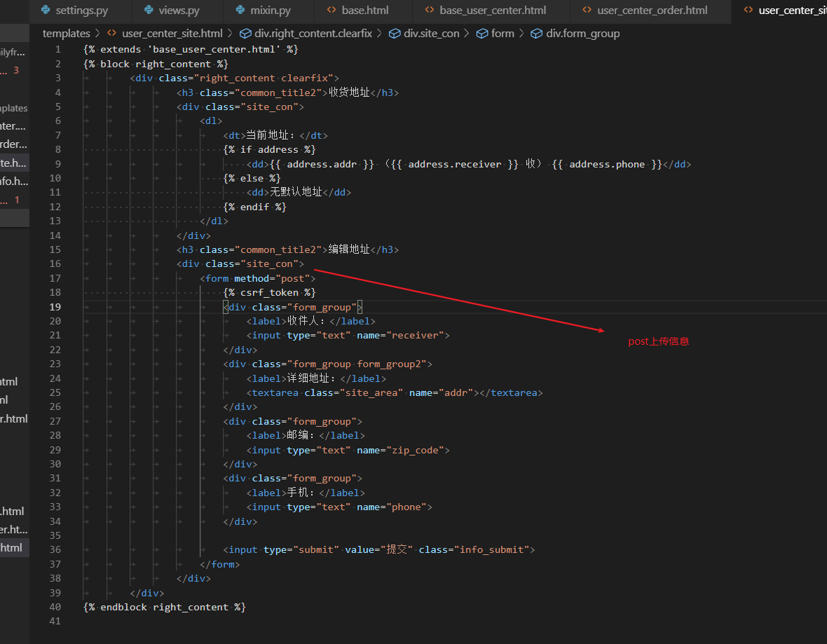The height and width of the screenshot is (644, 827).
Task: Select the 'fo.h...' file in sidebar
Action: [x=14, y=181]
